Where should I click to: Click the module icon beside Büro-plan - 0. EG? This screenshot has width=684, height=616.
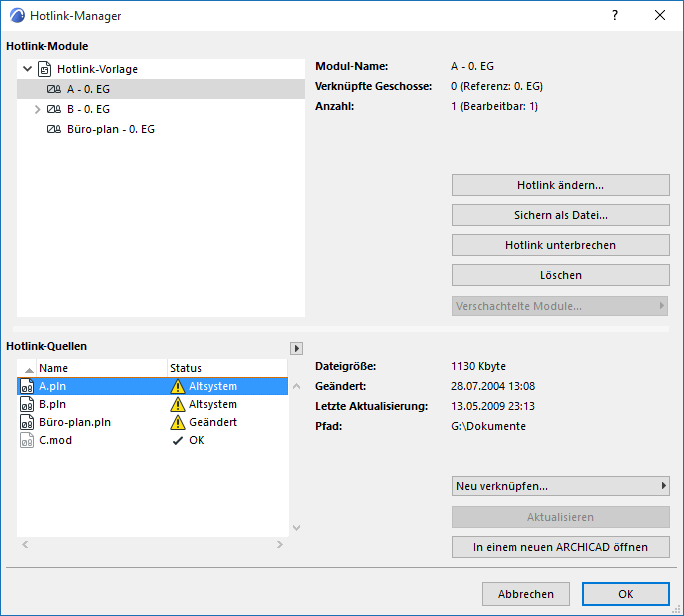tap(54, 129)
